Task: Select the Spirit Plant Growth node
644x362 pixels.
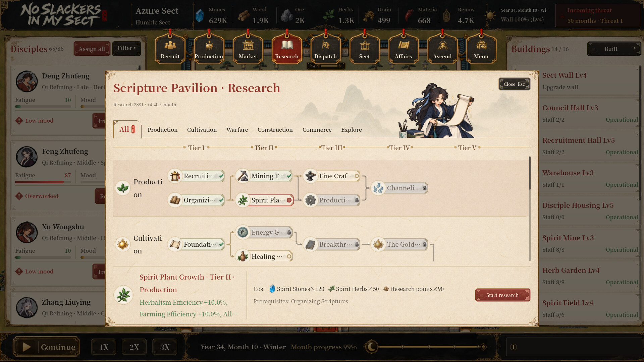Action: coord(264,200)
